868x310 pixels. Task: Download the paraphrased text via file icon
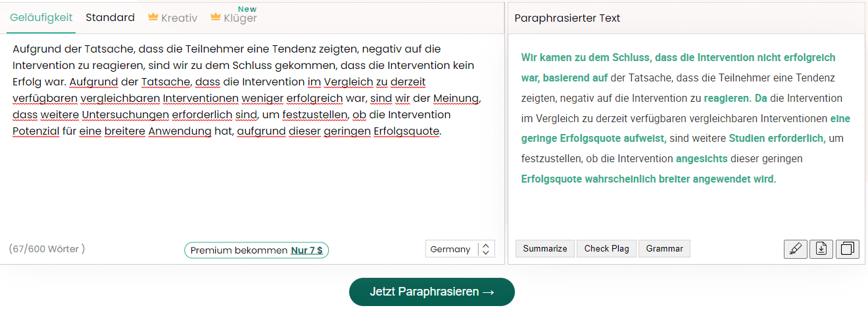pos(821,249)
